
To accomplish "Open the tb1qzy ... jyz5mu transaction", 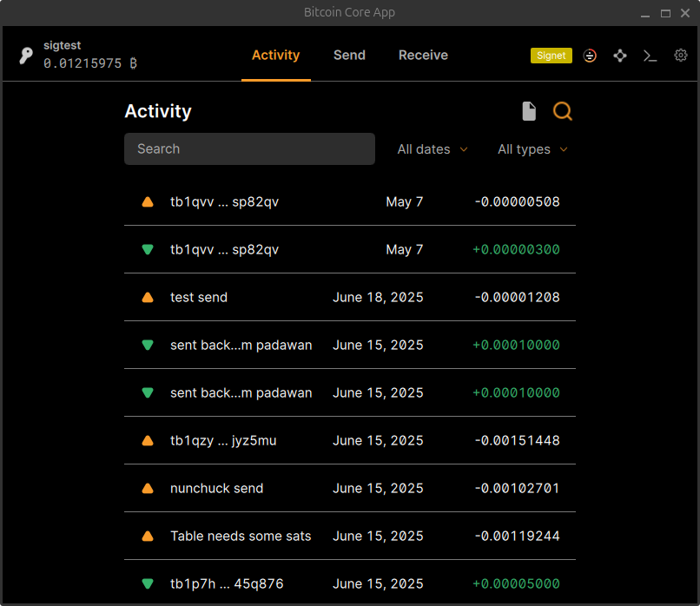I will pos(349,440).
